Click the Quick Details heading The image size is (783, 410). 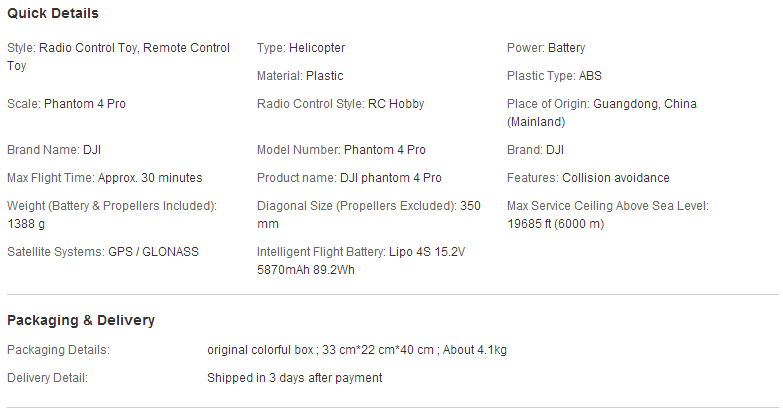tap(53, 13)
